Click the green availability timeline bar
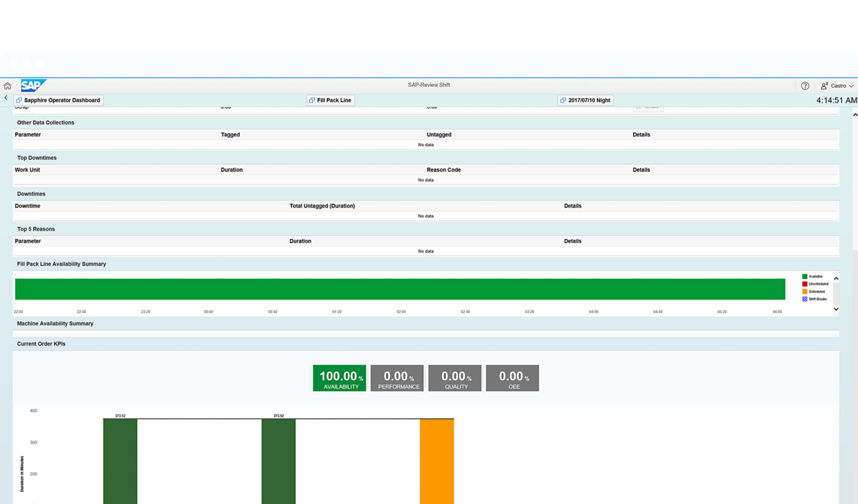 pyautogui.click(x=399, y=289)
